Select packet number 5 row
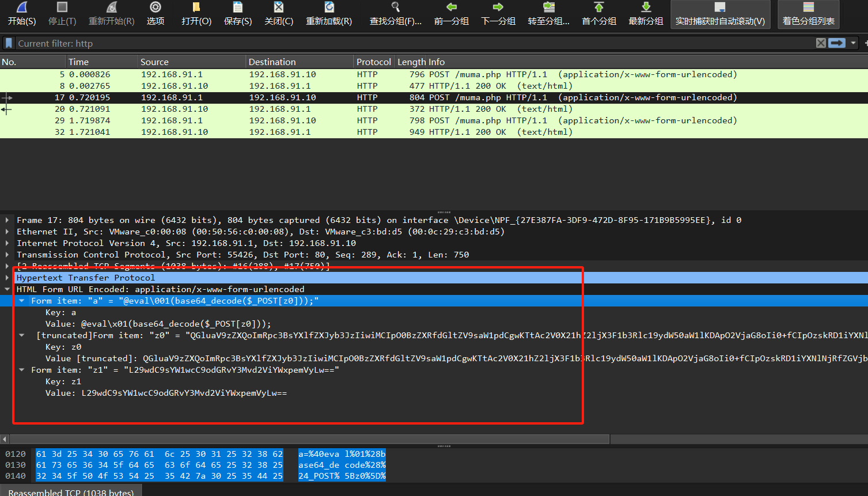 click(434, 74)
